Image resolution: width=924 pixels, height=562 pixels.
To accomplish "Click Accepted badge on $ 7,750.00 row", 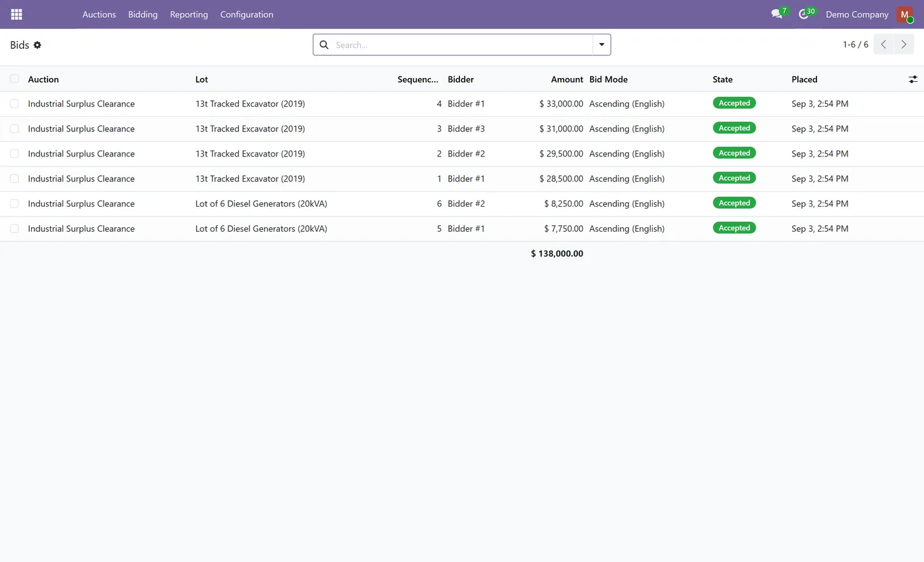I will pyautogui.click(x=734, y=228).
